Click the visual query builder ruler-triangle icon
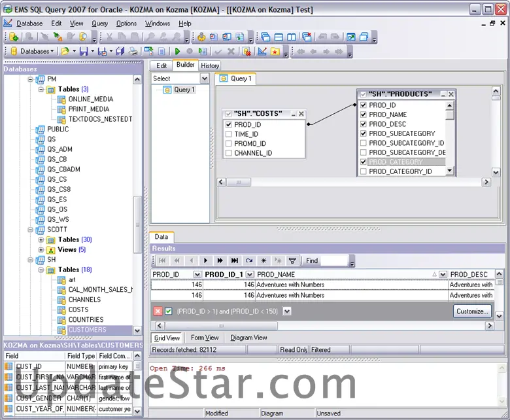This screenshot has height=420, width=510. 262,52
